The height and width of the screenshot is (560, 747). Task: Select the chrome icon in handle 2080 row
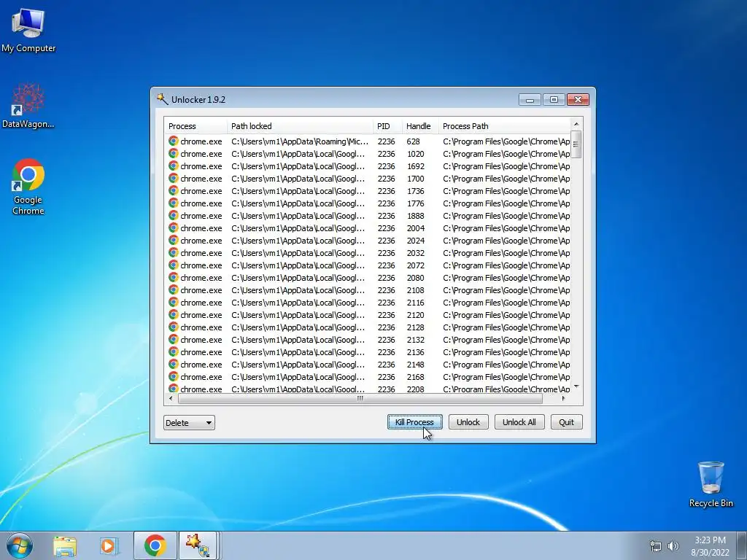[174, 277]
